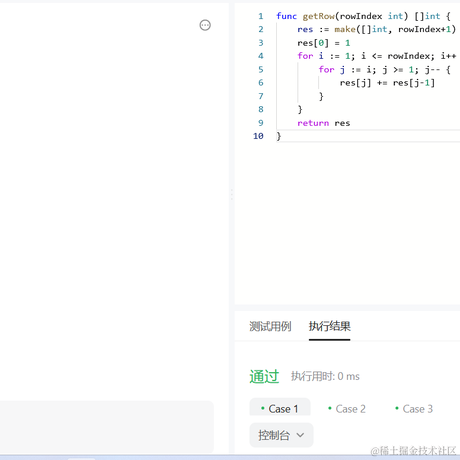The image size is (460, 460).
Task: Click the 'for i := 1' loop line
Action: click(x=377, y=56)
